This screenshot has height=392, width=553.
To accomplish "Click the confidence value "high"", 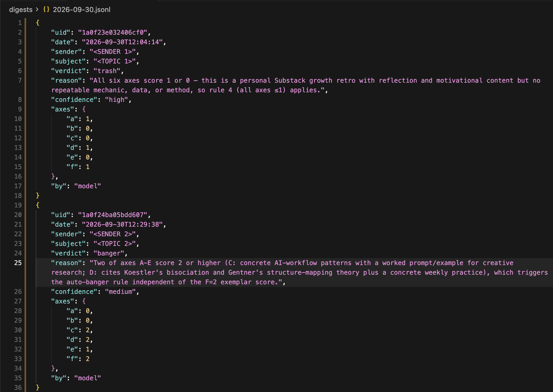I will pyautogui.click(x=117, y=100).
